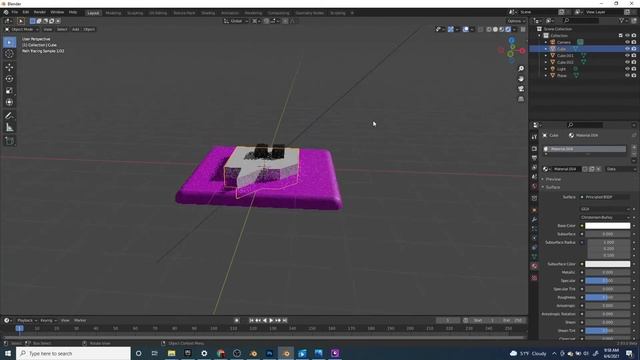Select the Select Box tool in the viewport toolbar
Image resolution: width=640 pixels, height=360 pixels.
[x=9, y=42]
